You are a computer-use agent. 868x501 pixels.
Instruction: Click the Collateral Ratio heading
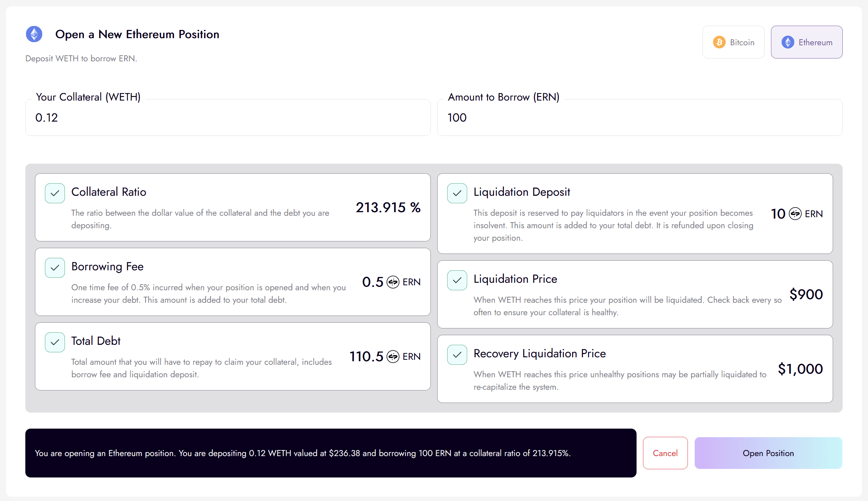[x=109, y=192]
